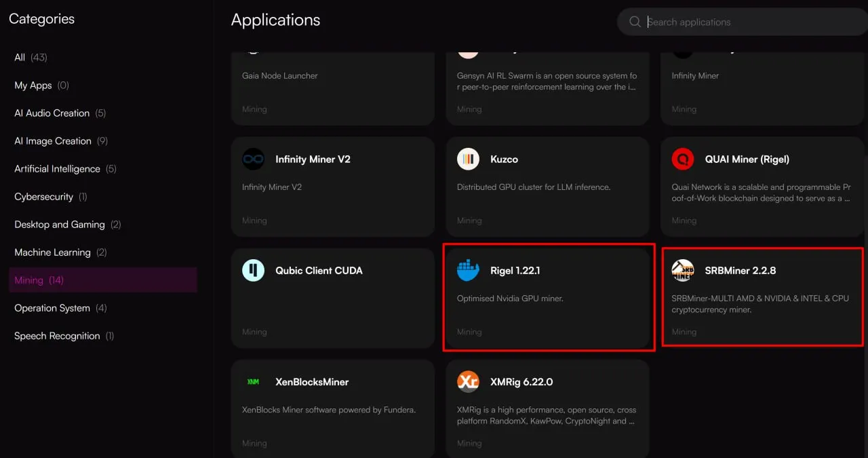Image resolution: width=868 pixels, height=458 pixels.
Task: Click the Kuzco app title
Action: click(x=504, y=159)
